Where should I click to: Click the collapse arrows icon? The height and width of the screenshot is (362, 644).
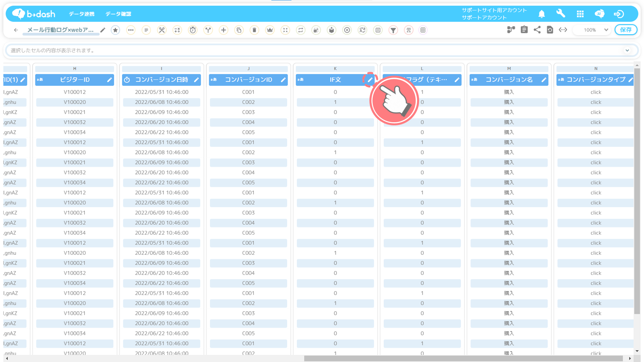285,30
